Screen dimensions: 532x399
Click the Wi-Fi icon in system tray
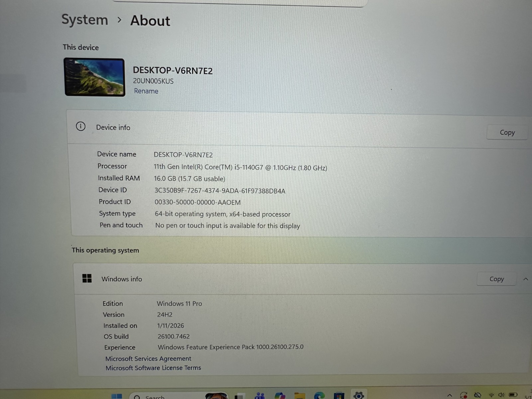tap(491, 395)
